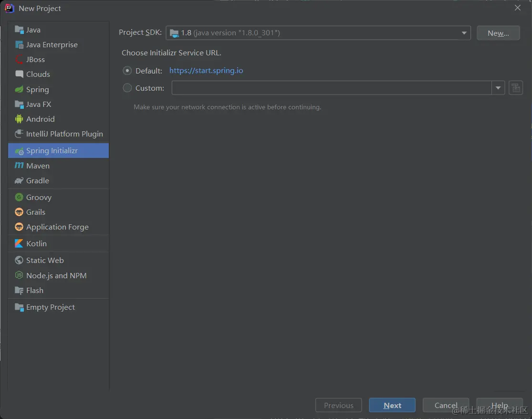532x419 pixels.
Task: Close the New Project window
Action: 517,8
